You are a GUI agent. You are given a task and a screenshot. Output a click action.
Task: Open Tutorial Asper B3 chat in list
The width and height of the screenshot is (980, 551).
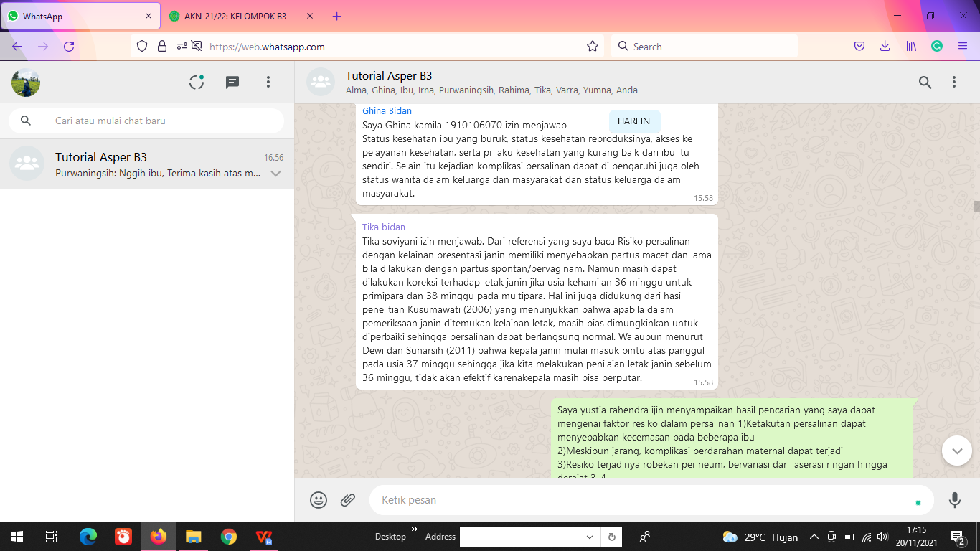tap(147, 164)
